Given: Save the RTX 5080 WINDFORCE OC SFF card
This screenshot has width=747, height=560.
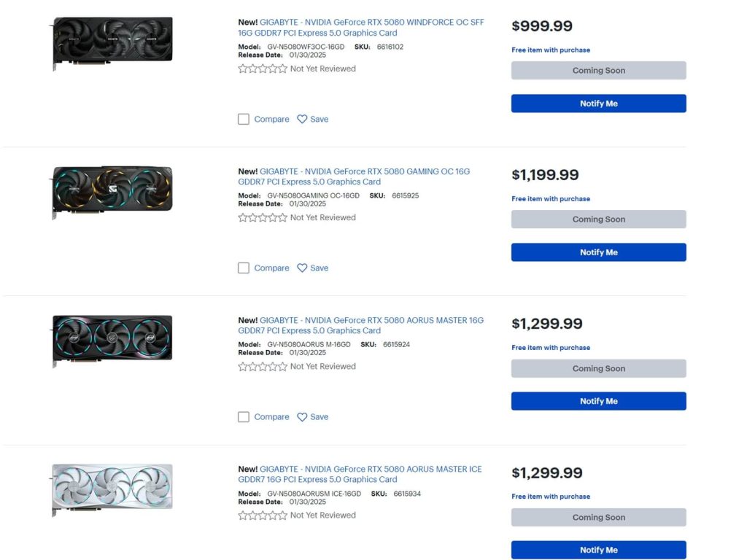Looking at the screenshot, I should (x=312, y=119).
